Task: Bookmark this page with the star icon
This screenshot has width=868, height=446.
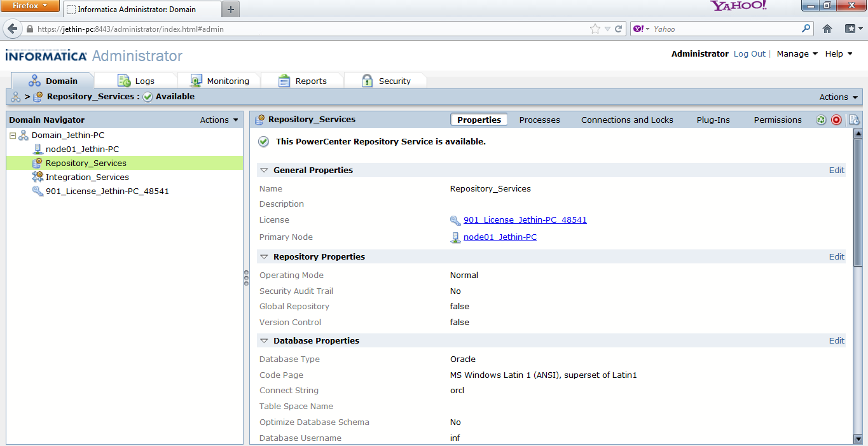Action: point(595,29)
